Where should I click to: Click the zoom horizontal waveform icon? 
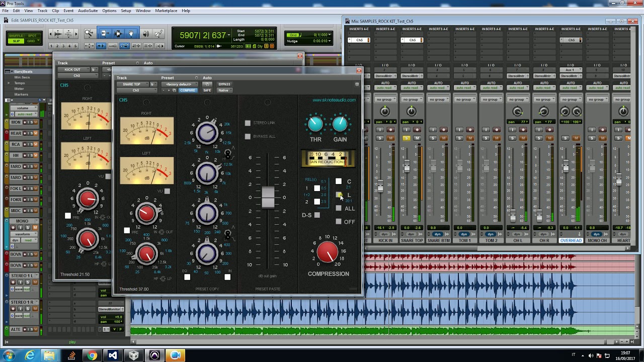pos(58,34)
